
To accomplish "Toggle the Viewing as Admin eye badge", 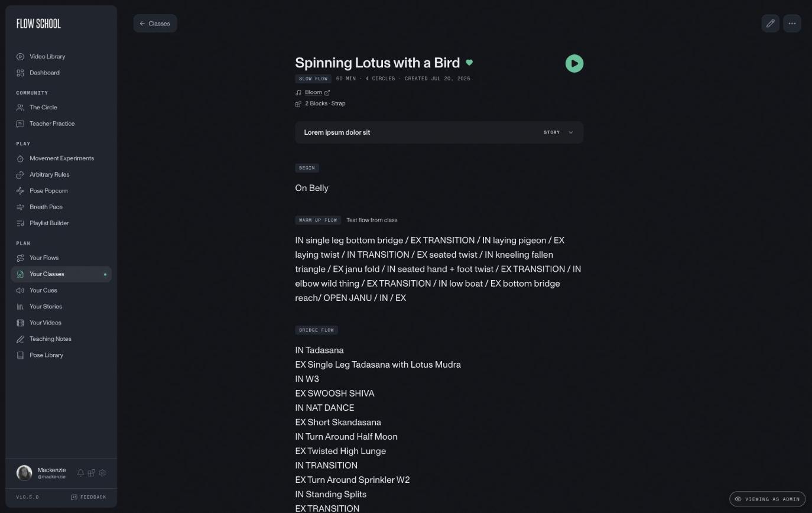I will 767,499.
